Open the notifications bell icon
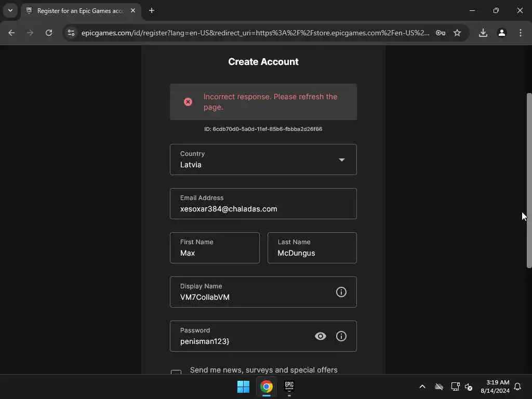This screenshot has height=399, width=532. (x=517, y=387)
